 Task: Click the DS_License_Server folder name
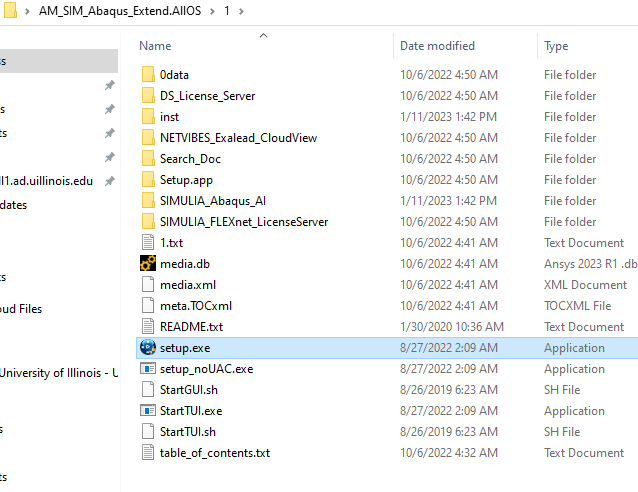point(208,96)
